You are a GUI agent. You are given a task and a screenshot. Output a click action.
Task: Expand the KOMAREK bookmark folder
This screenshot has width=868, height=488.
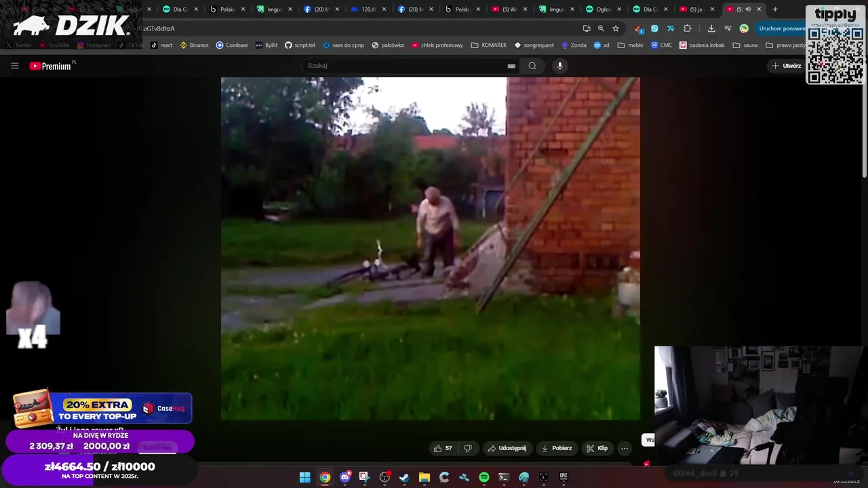point(489,45)
